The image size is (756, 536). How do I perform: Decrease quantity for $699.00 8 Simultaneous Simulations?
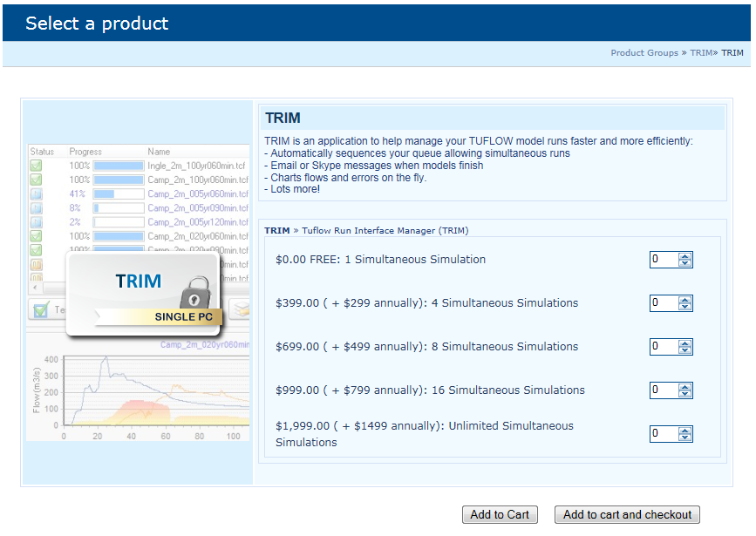tap(684, 350)
